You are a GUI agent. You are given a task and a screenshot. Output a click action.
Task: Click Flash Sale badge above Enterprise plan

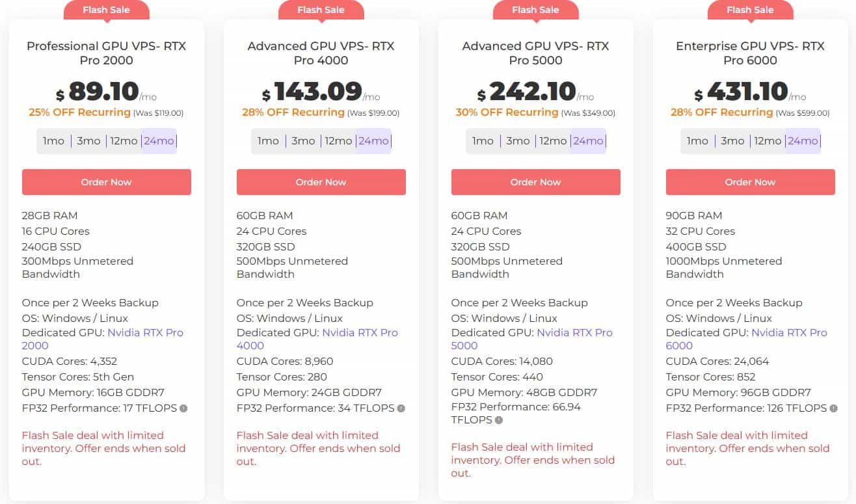750,10
